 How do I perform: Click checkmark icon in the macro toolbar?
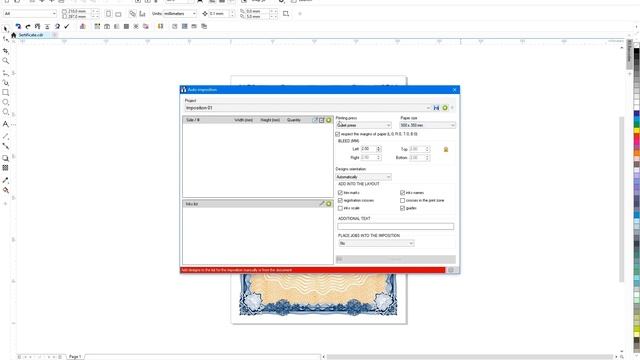click(67, 27)
